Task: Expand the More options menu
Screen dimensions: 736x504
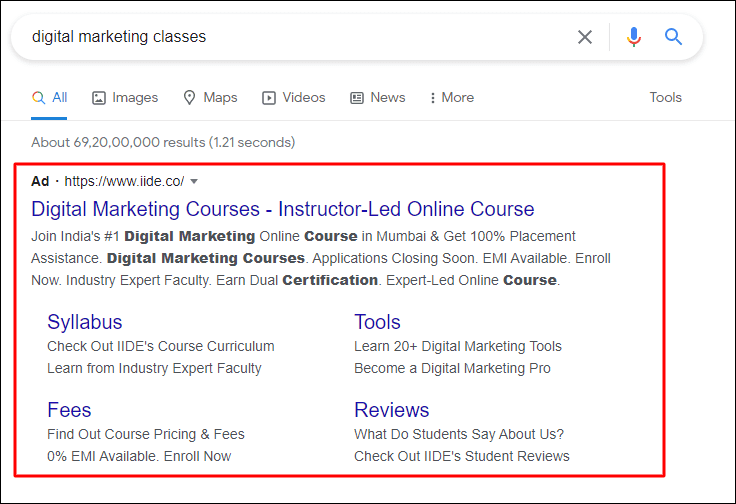Action: [452, 98]
